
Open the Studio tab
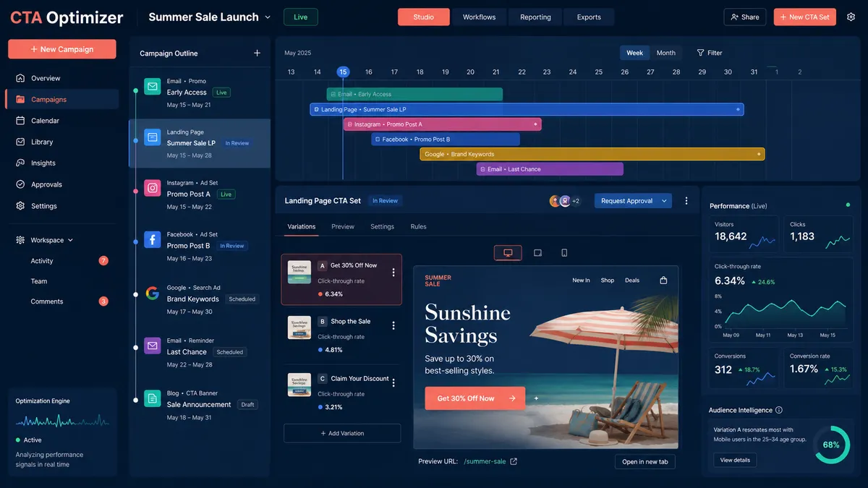click(424, 17)
